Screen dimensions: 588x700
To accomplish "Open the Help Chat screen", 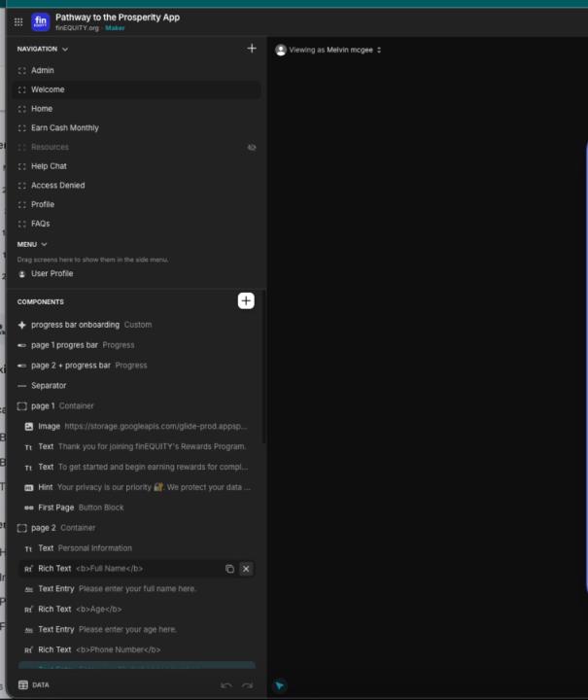I will coord(49,166).
